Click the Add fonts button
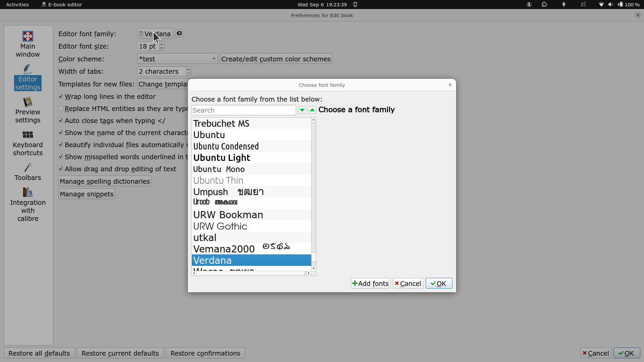 coord(371,284)
